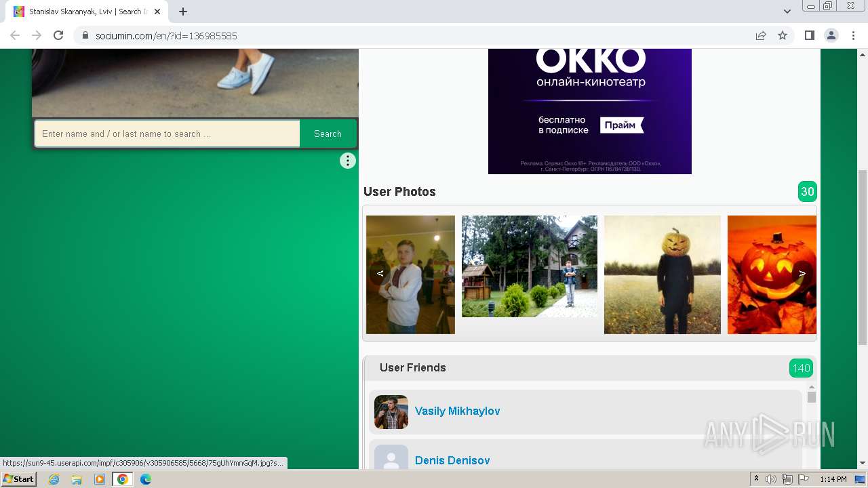Screen dimensions: 868x488
Task: Open network status tray icon
Action: [x=787, y=479]
